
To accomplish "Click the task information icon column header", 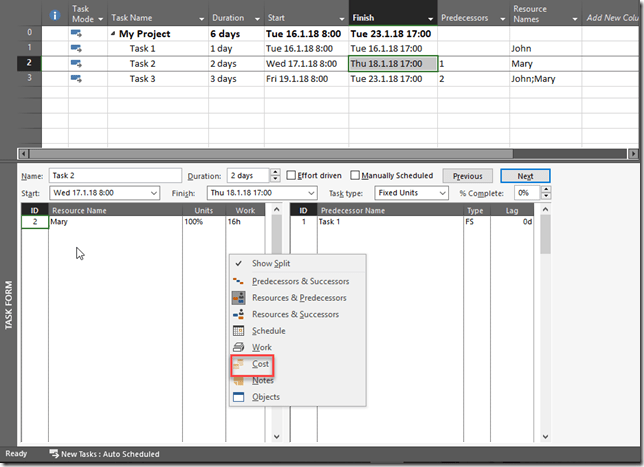I will pos(55,15).
